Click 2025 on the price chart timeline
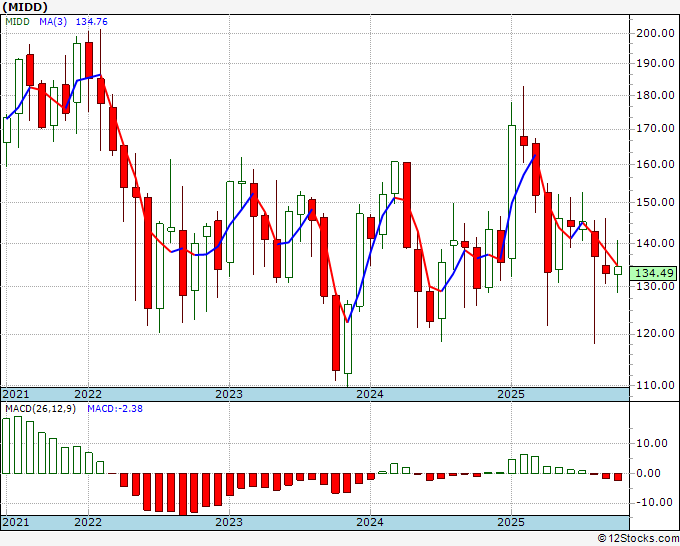Image resolution: width=680 pixels, height=546 pixels. 511,394
